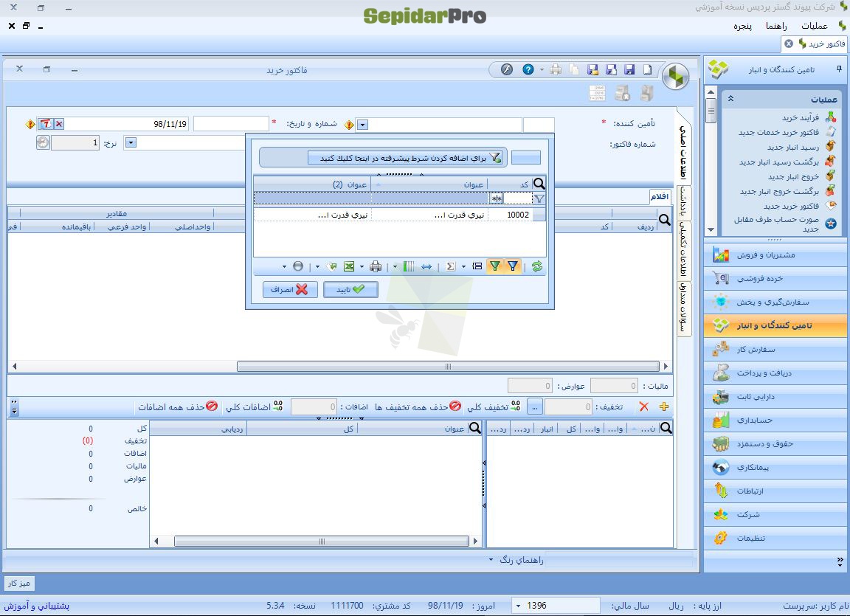Click the gray circle icon in lookup toolbar
This screenshot has width=850, height=616.
coord(298,266)
